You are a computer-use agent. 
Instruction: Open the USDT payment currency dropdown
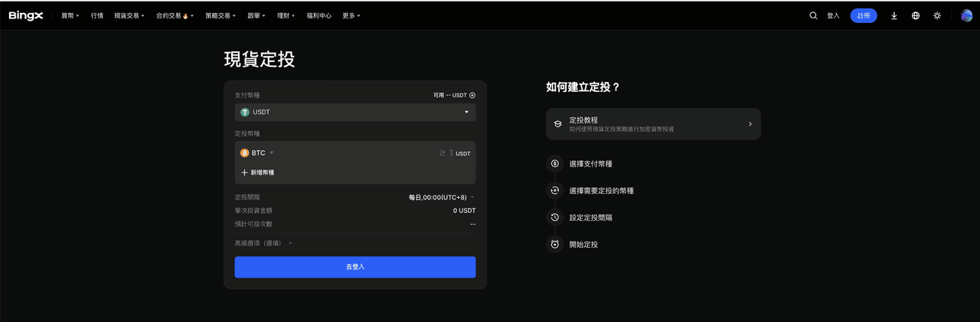click(x=354, y=112)
